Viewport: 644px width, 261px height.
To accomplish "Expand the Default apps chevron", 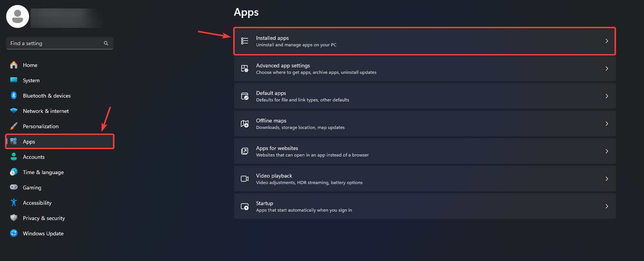I will tap(607, 96).
